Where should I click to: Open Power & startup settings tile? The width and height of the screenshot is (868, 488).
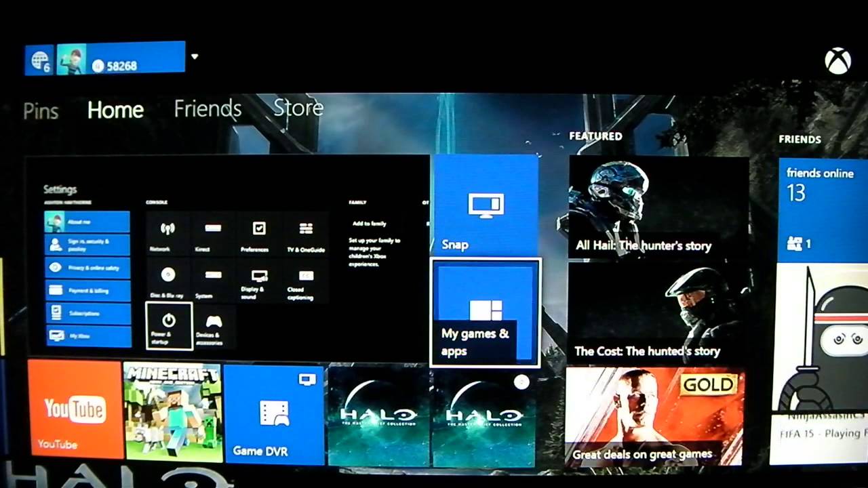tap(169, 326)
